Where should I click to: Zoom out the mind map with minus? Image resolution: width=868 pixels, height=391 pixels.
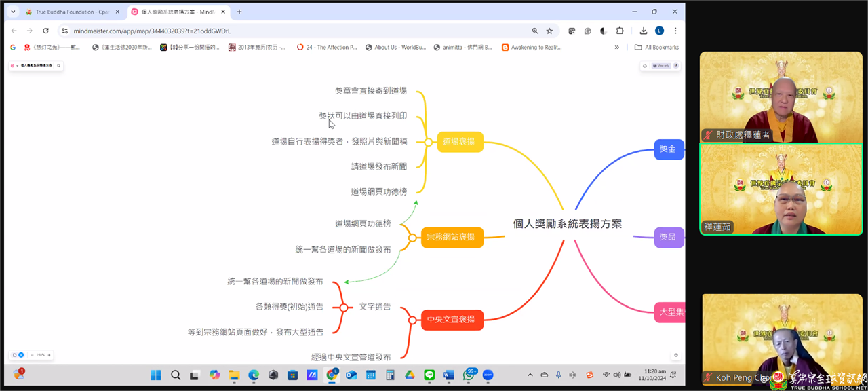(32, 355)
